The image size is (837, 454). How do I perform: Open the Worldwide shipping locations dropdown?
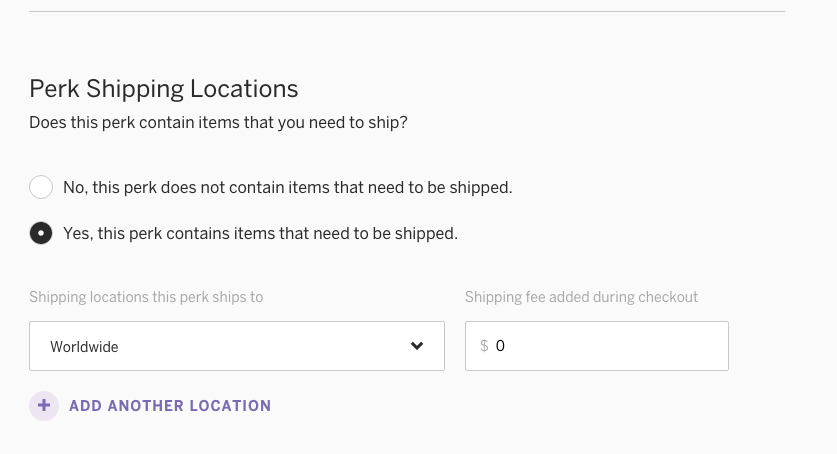coord(237,346)
